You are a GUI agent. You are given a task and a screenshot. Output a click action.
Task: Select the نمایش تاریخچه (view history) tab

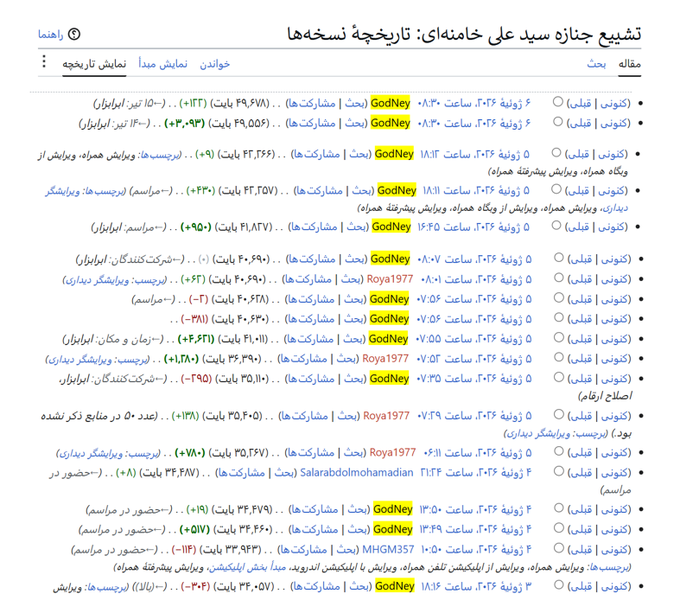94,64
